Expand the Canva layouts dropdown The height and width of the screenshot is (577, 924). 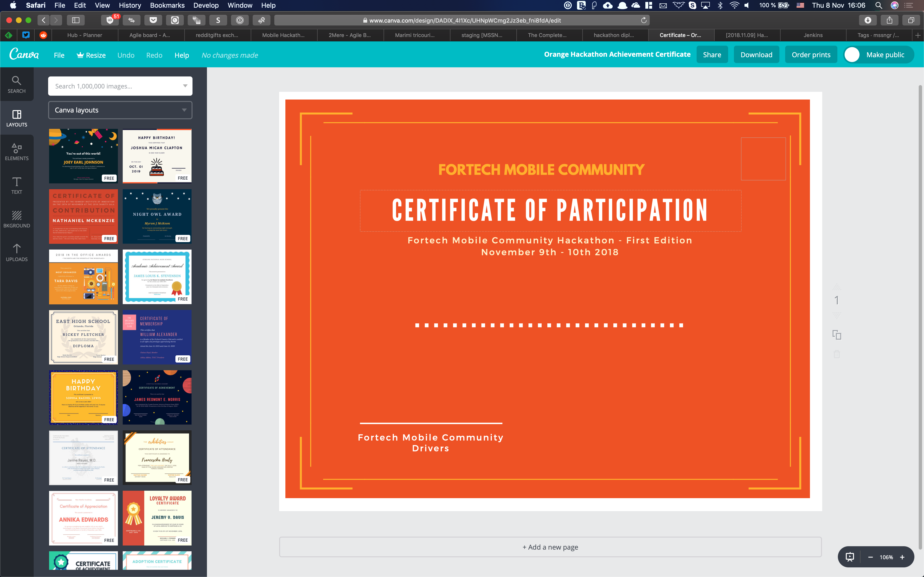pyautogui.click(x=120, y=110)
